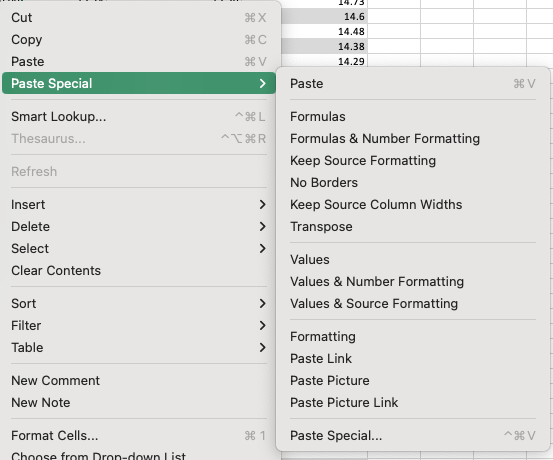The width and height of the screenshot is (553, 460).
Task: Open the Paste Special... dialog entry
Action: pyautogui.click(x=413, y=436)
